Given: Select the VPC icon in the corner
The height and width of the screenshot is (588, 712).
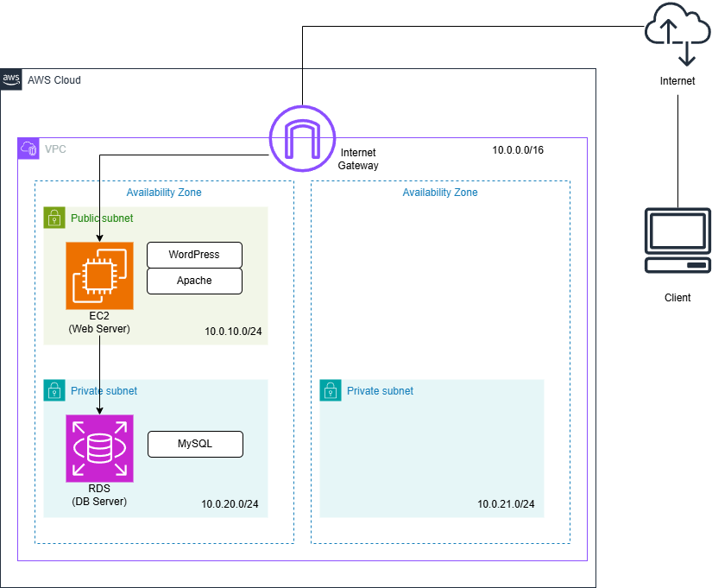Looking at the screenshot, I should tap(28, 148).
